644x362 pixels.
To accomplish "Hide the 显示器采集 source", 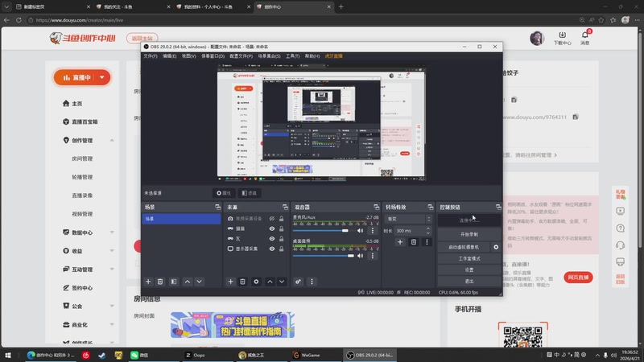I will coord(272,249).
